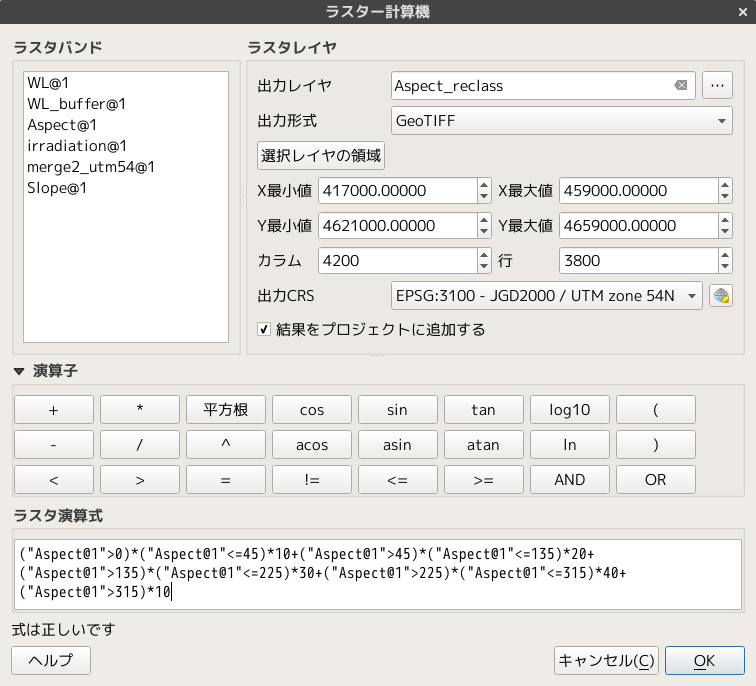Increase the カラム column count spinner
The image size is (756, 686).
coord(484,255)
